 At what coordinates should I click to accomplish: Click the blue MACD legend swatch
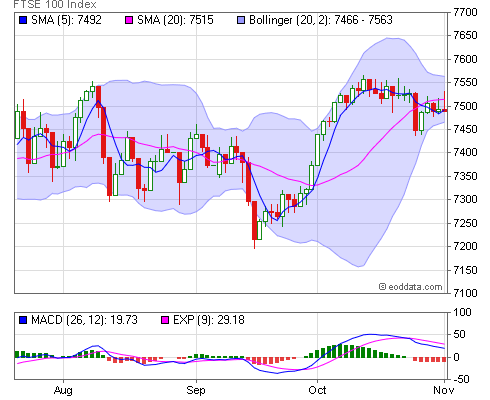23,320
